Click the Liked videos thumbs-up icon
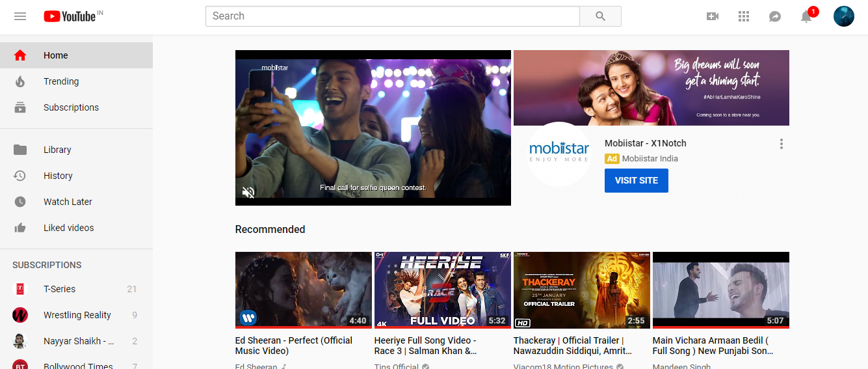 [x=20, y=228]
